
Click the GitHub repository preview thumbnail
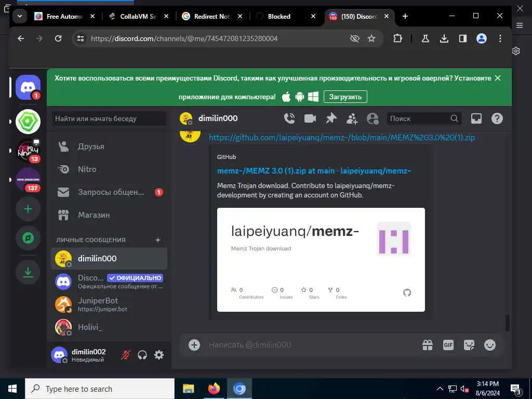321,260
